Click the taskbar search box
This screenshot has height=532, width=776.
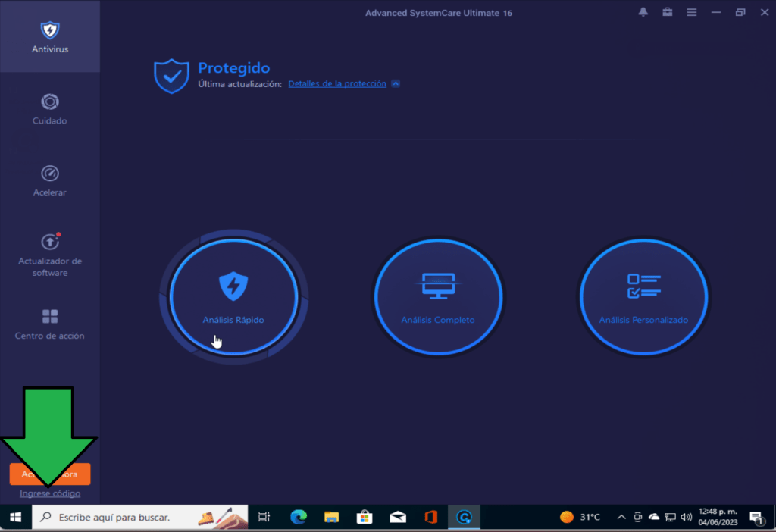click(x=140, y=517)
